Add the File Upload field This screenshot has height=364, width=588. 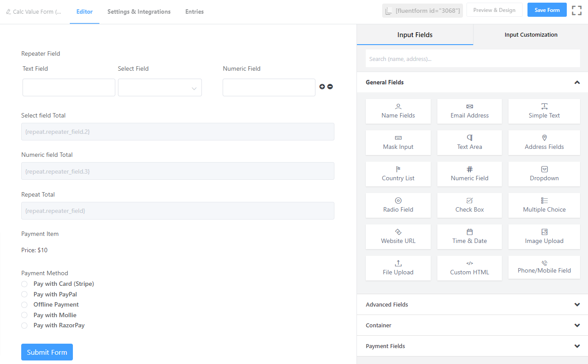coord(398,268)
